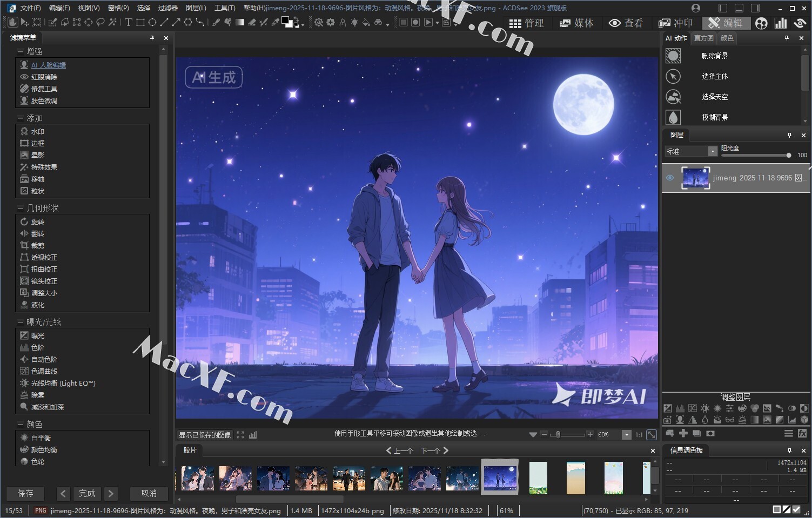This screenshot has width=812, height=518.
Task: Click the 选择天空 select sky icon
Action: point(673,97)
